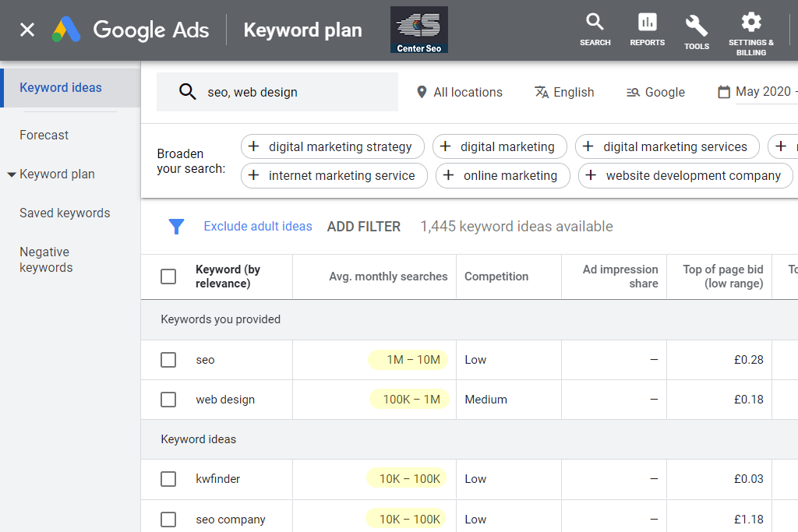Tick the checkbox for 'seo' keyword
This screenshot has width=798, height=532.
tap(168, 360)
